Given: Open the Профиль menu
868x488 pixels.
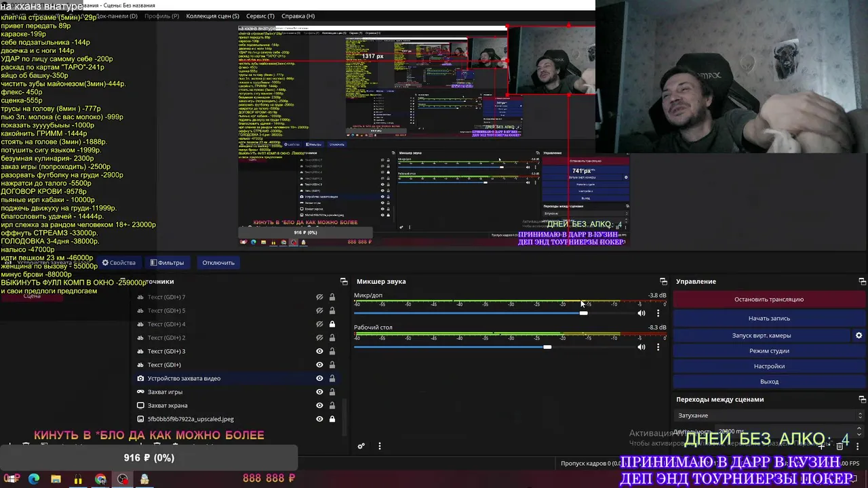Looking at the screenshot, I should [x=161, y=16].
